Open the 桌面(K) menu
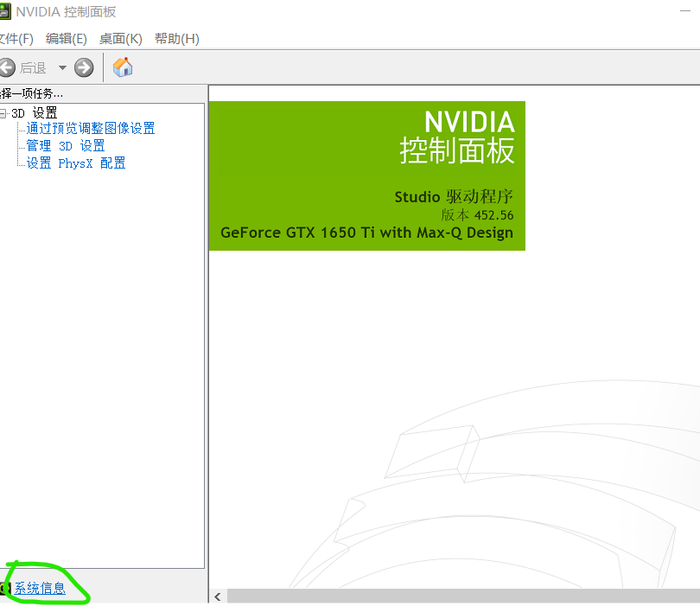The height and width of the screenshot is (606, 700). point(120,38)
